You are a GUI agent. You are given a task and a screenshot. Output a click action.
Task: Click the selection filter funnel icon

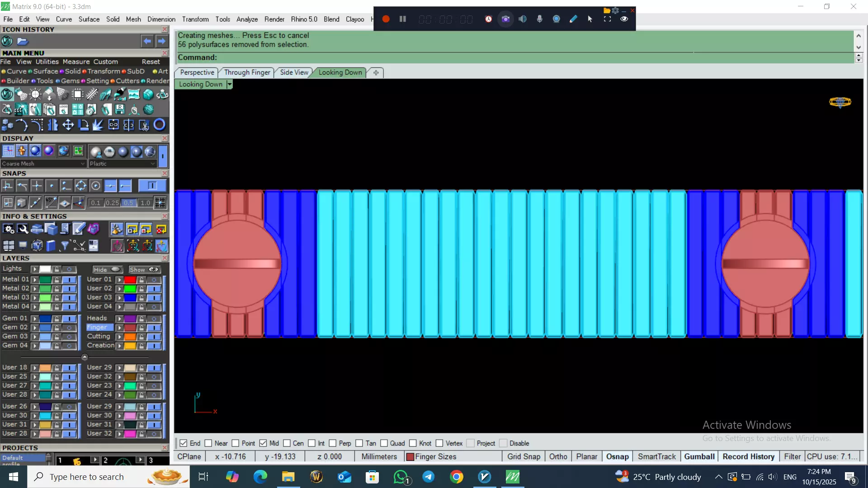pos(65,246)
